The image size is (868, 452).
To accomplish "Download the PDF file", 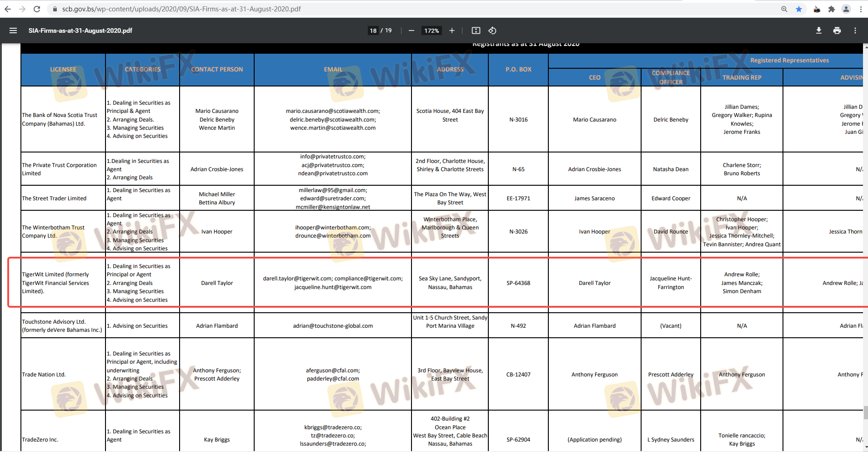I will pyautogui.click(x=819, y=30).
